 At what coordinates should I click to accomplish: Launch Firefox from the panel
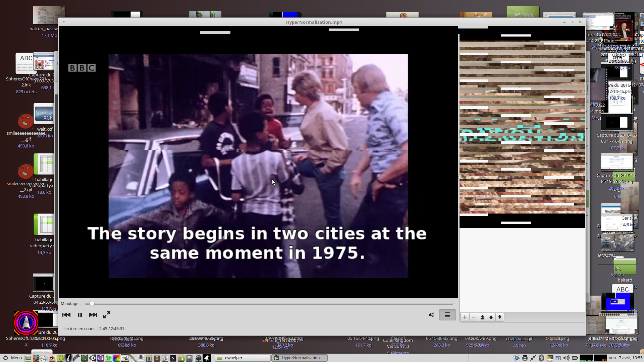36,358
